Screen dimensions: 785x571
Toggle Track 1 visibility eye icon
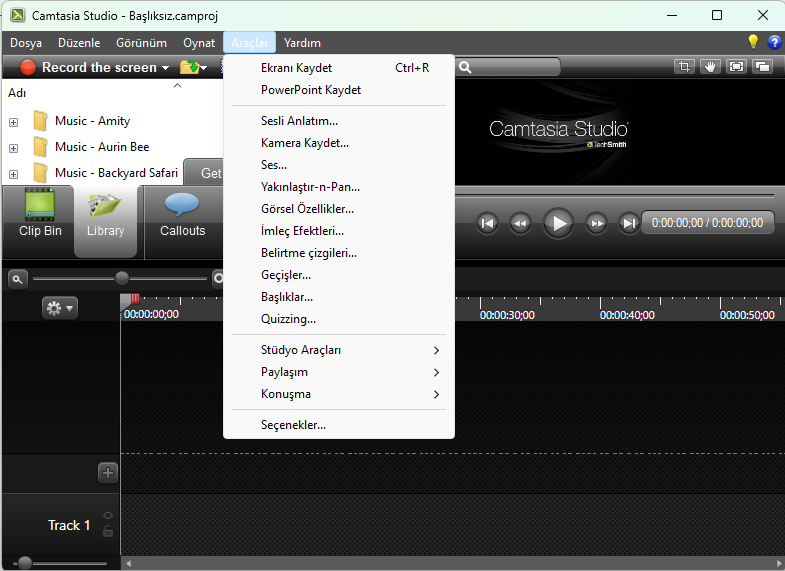[x=108, y=515]
